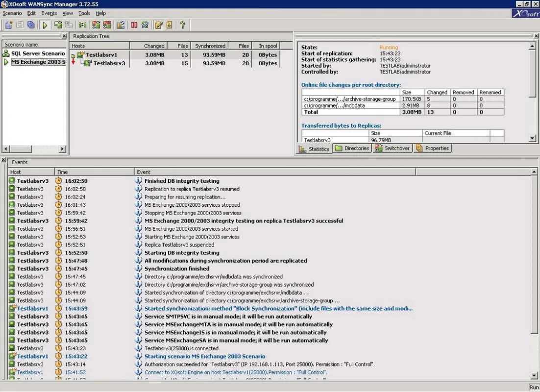This screenshot has height=392, width=540.
Task: Click the Replica integrity testing checkmark icon
Action: [x=145, y=25]
